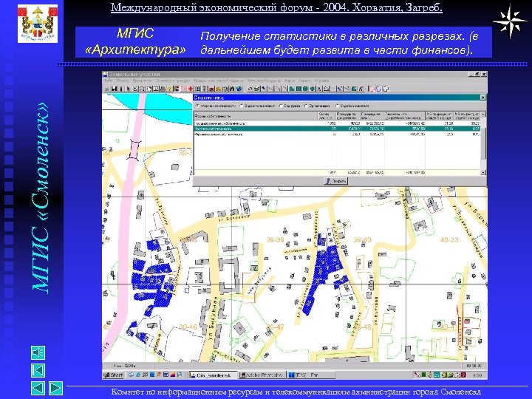Select the arrow pointer tool
The height and width of the screenshot is (399, 532).
tap(129, 89)
